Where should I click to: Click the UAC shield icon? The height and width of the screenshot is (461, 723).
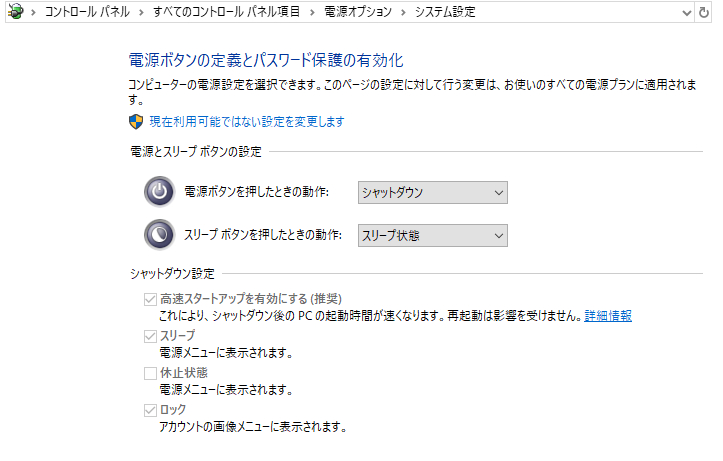137,122
